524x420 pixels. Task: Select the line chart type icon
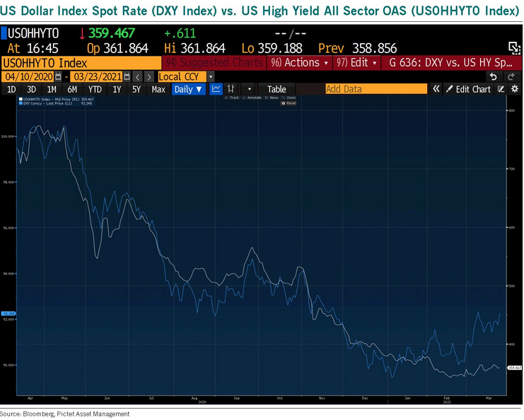coord(216,89)
